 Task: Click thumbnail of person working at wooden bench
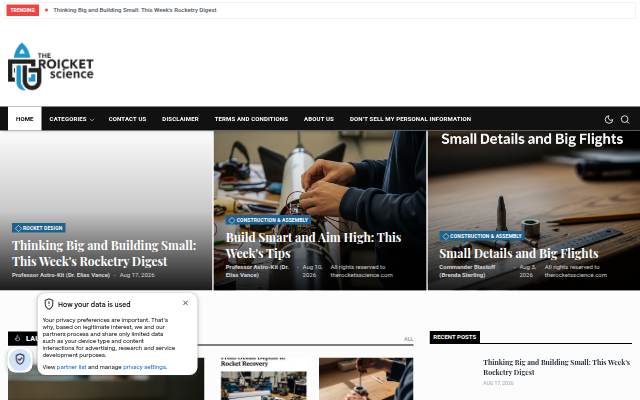pyautogui.click(x=366, y=379)
